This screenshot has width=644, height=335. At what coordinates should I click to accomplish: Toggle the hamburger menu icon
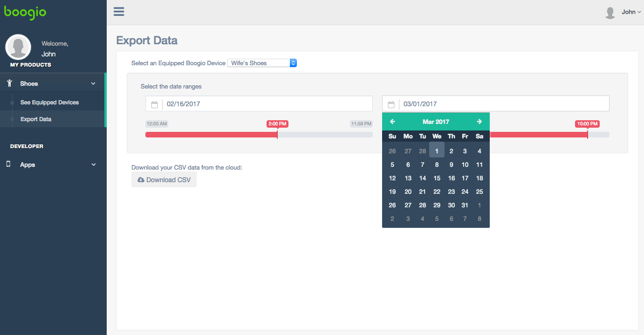click(x=119, y=12)
